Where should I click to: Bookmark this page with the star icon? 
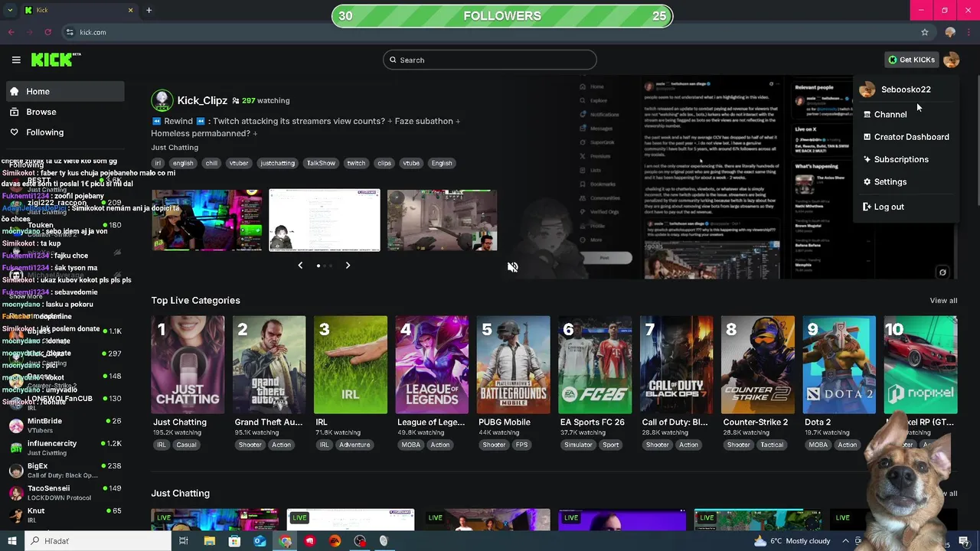[925, 32]
